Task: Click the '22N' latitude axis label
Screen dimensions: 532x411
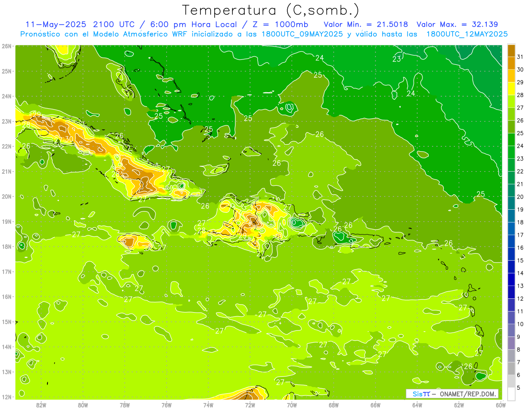Action: pyautogui.click(x=7, y=146)
